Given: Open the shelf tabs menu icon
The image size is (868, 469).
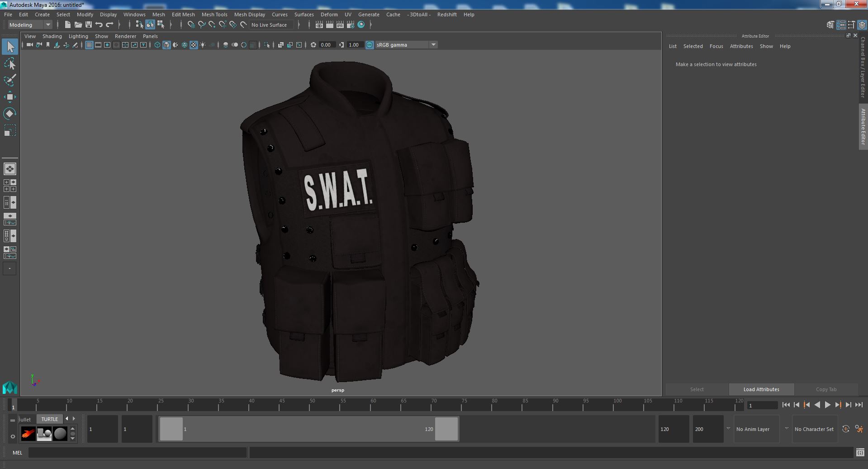Looking at the screenshot, I should click(13, 420).
